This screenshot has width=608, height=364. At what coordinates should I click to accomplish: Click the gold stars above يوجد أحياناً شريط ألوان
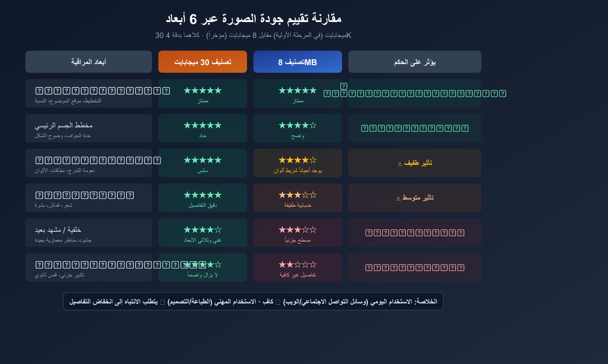tap(298, 160)
